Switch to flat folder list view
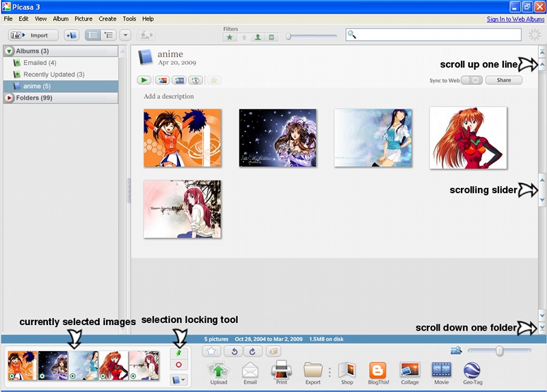 pyautogui.click(x=93, y=36)
